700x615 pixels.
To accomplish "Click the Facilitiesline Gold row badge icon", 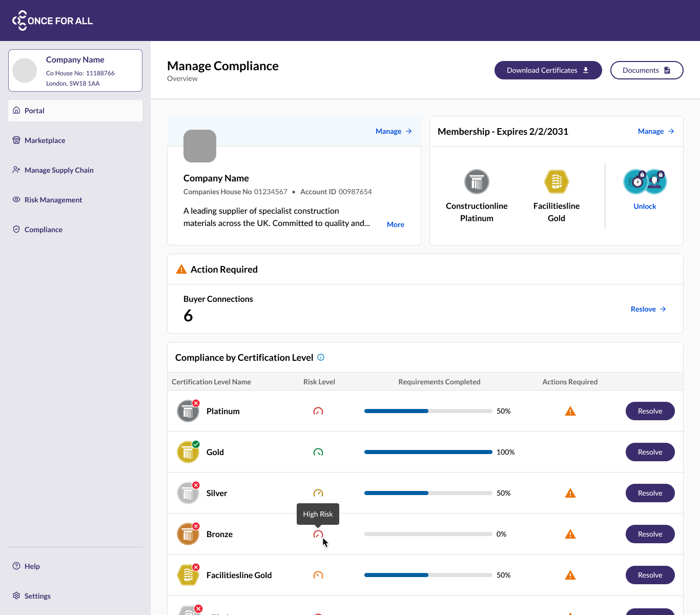I will [x=188, y=575].
